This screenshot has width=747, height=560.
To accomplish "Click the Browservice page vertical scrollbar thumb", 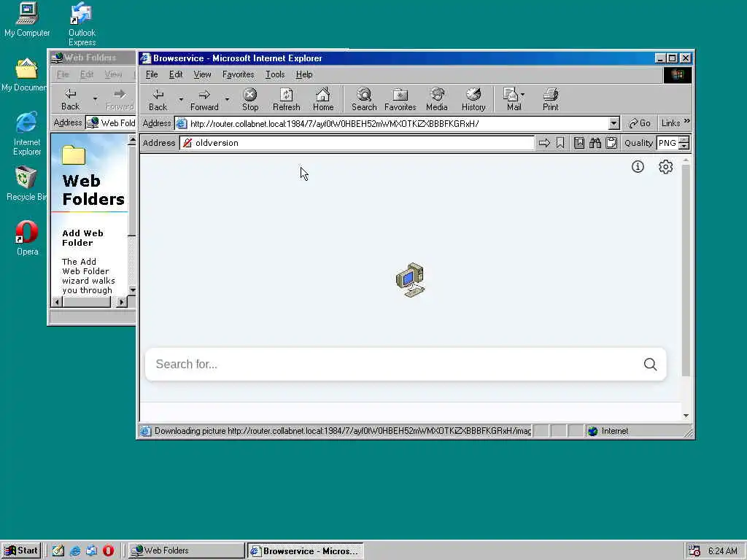I will click(686, 271).
